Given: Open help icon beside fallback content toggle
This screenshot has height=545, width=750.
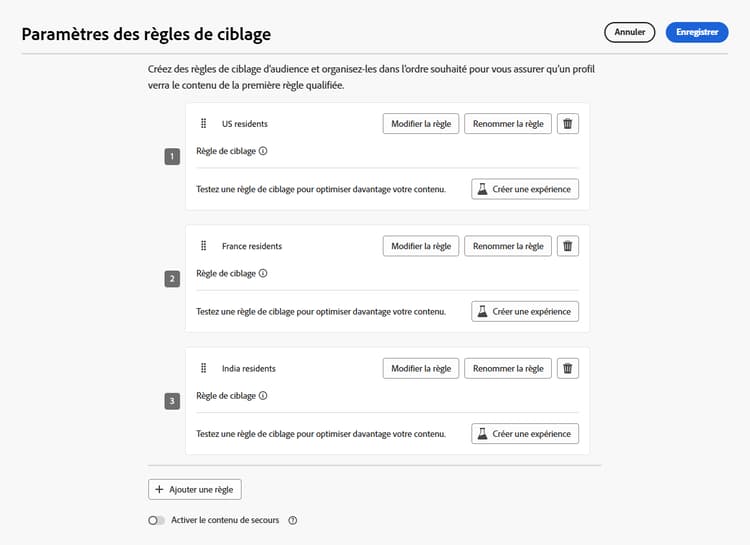Looking at the screenshot, I should (x=293, y=520).
